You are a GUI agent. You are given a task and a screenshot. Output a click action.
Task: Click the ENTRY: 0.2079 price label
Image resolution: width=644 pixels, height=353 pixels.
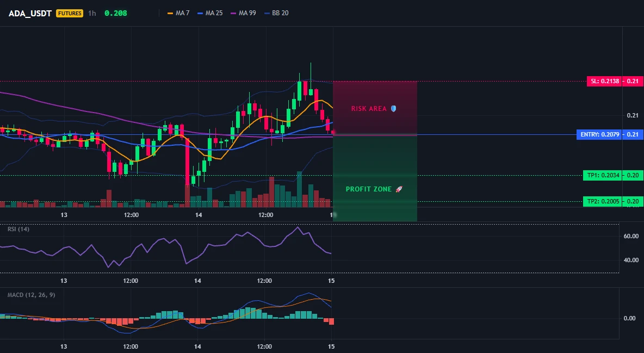click(599, 134)
